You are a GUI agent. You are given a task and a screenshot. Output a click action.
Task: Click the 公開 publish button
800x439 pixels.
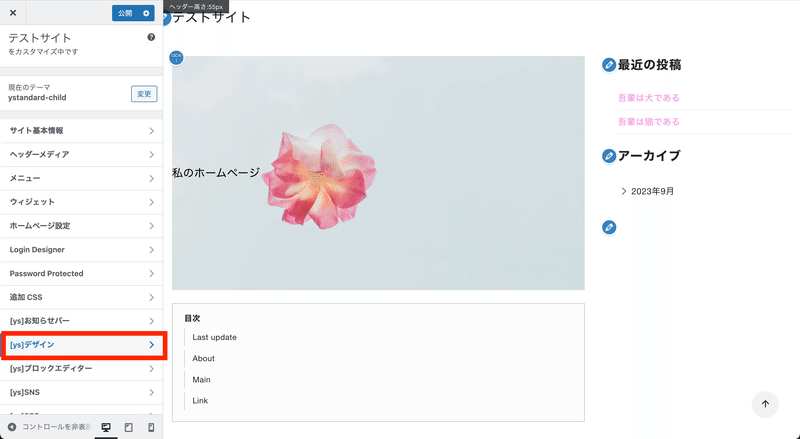125,13
